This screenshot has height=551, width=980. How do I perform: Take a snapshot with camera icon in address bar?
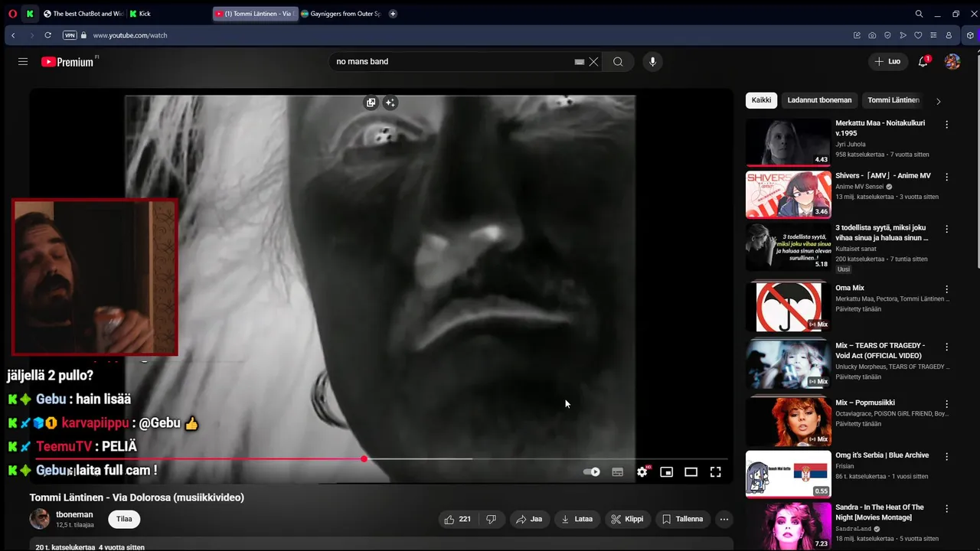pos(872,35)
